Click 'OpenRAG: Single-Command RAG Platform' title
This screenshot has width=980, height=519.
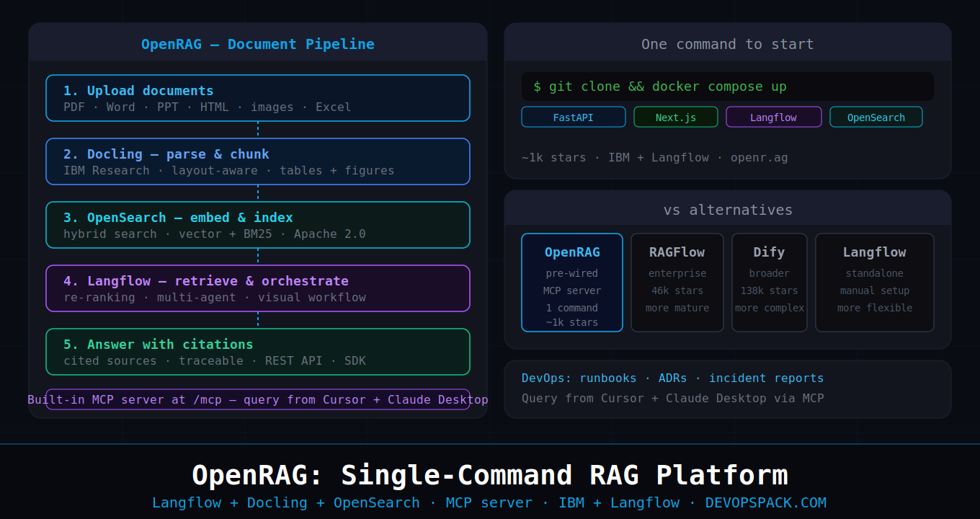[x=490, y=475]
